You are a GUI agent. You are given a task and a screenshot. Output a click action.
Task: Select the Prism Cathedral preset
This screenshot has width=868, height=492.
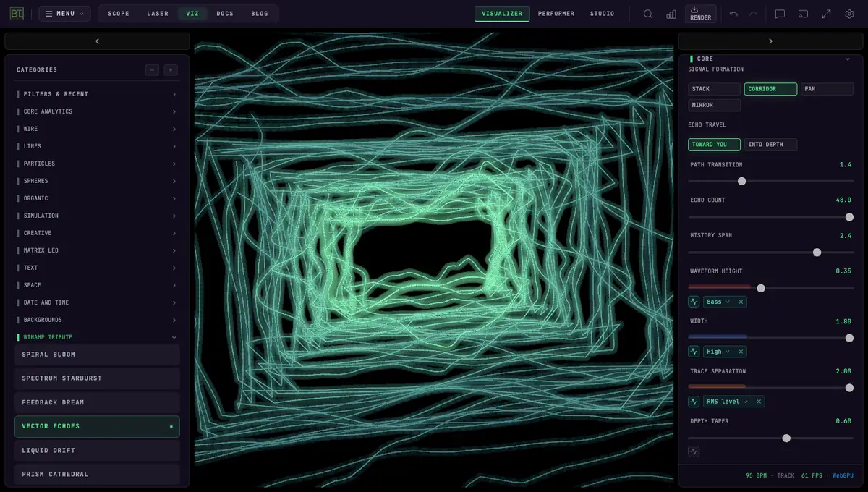(x=97, y=474)
